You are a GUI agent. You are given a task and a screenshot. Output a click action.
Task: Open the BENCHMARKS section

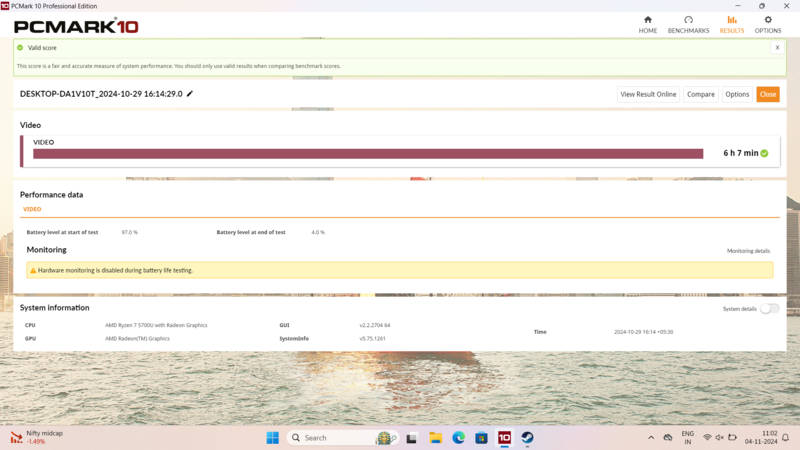(x=688, y=24)
